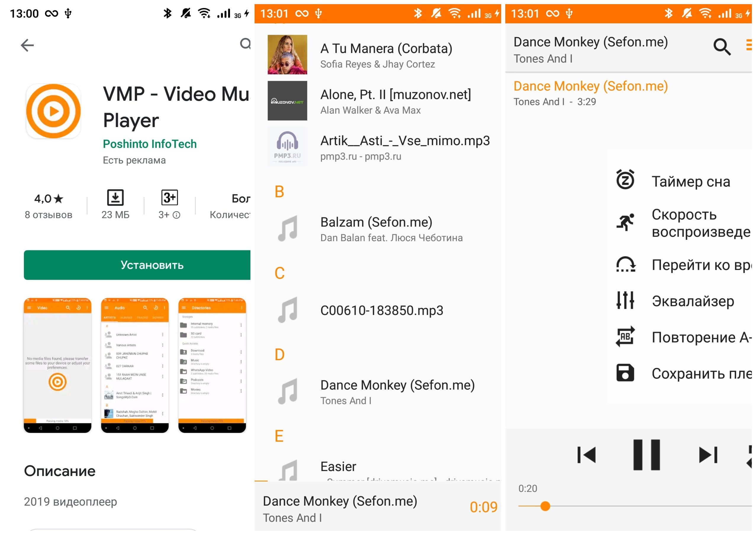Tap the 3+ age rating badge
This screenshot has width=756, height=535.
tap(170, 198)
